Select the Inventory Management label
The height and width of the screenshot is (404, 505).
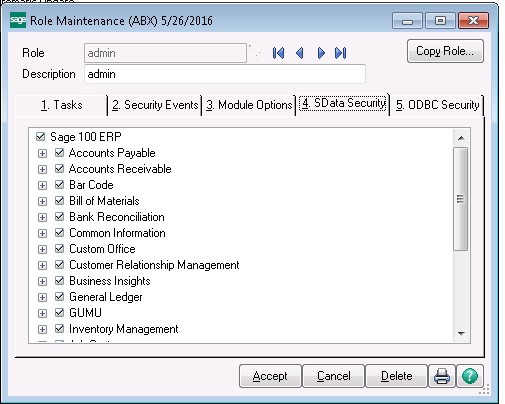[124, 329]
